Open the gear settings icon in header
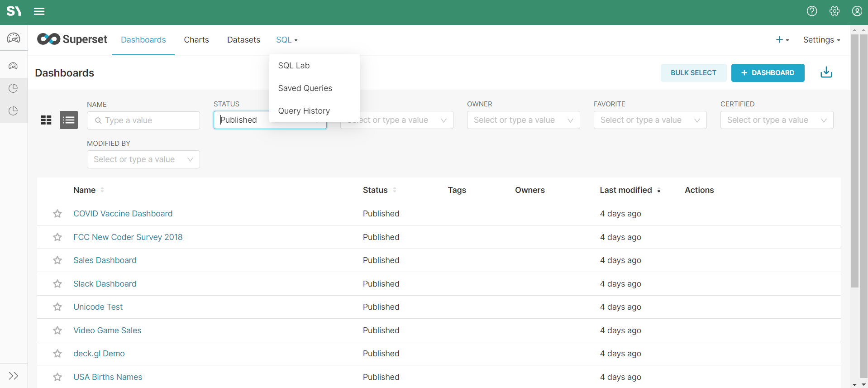This screenshot has height=388, width=868. tap(835, 11)
